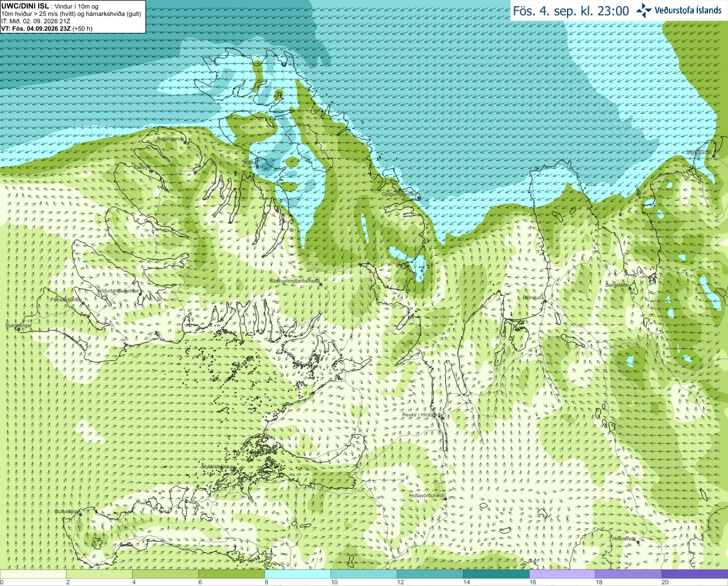Click the UWC/DINI ISL title box
The image size is (728, 586).
72,16
